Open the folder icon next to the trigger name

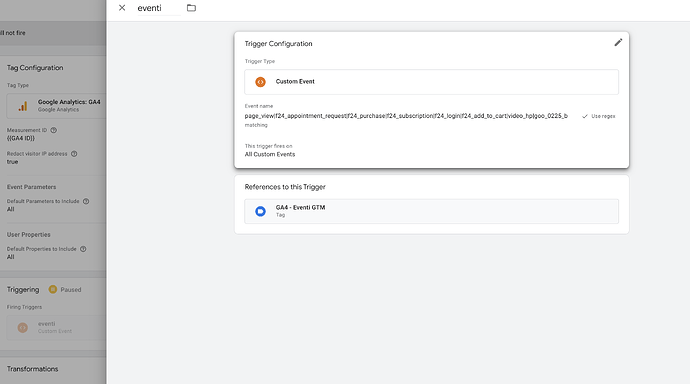[191, 8]
